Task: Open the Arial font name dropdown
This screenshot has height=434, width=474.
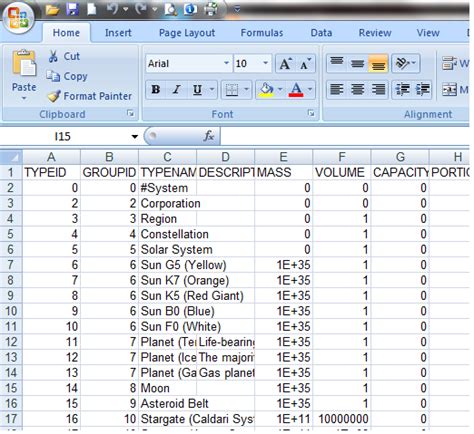Action: [226, 63]
